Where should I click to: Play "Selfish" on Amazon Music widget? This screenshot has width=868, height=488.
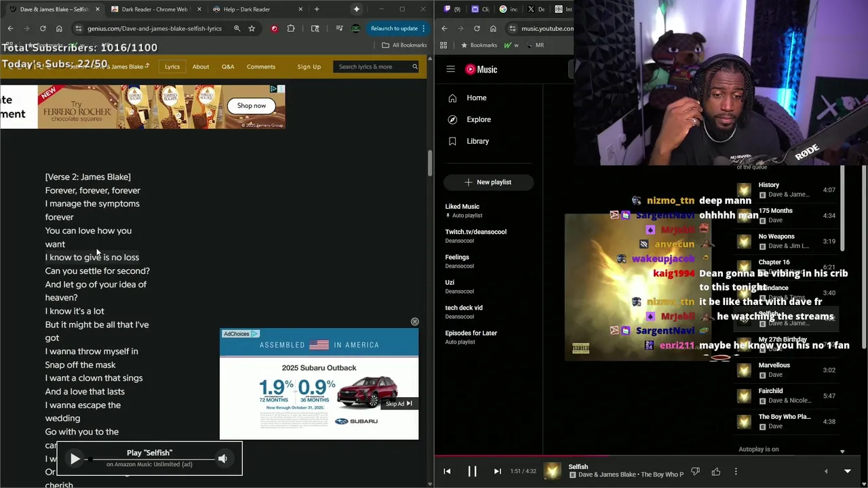[75, 459]
